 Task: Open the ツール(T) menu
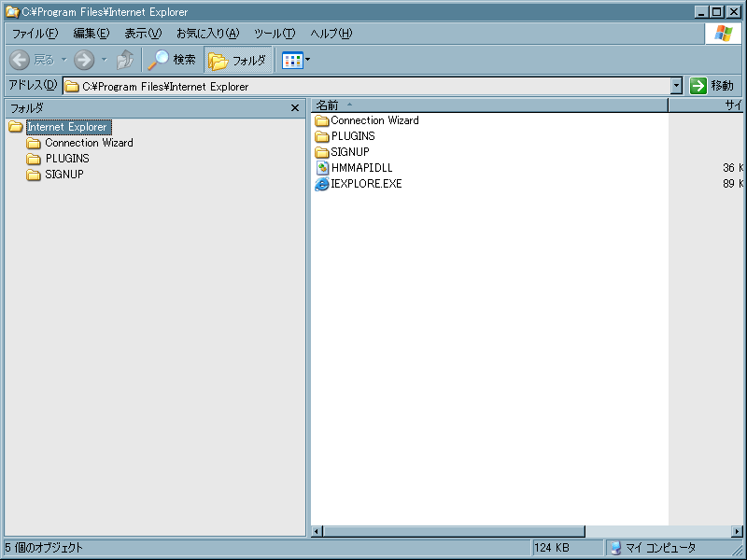click(275, 34)
